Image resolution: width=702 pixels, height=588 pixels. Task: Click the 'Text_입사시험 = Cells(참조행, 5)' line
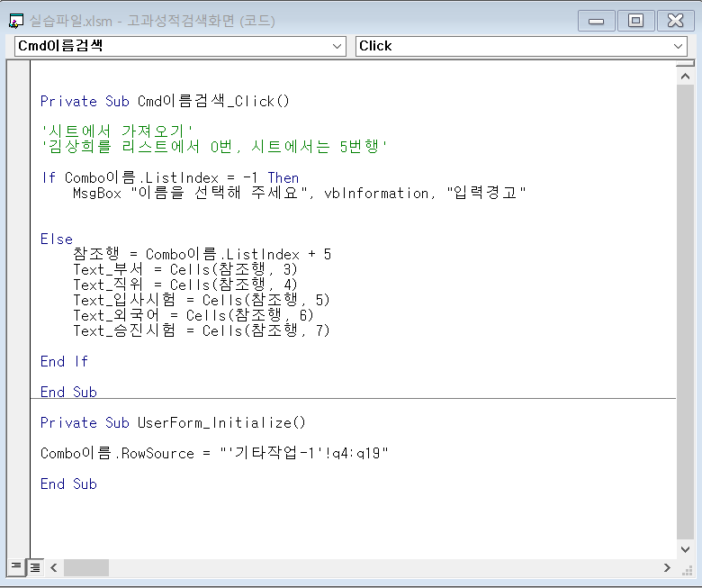[202, 300]
